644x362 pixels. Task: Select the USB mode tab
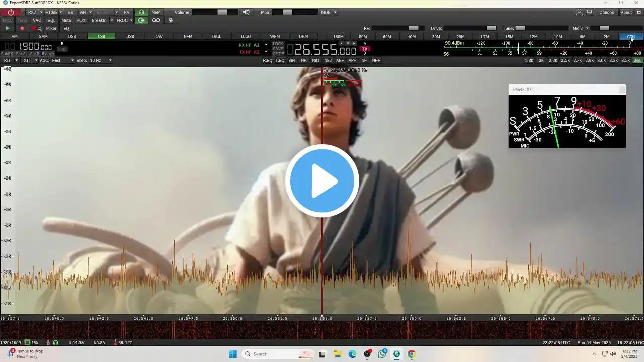click(130, 36)
